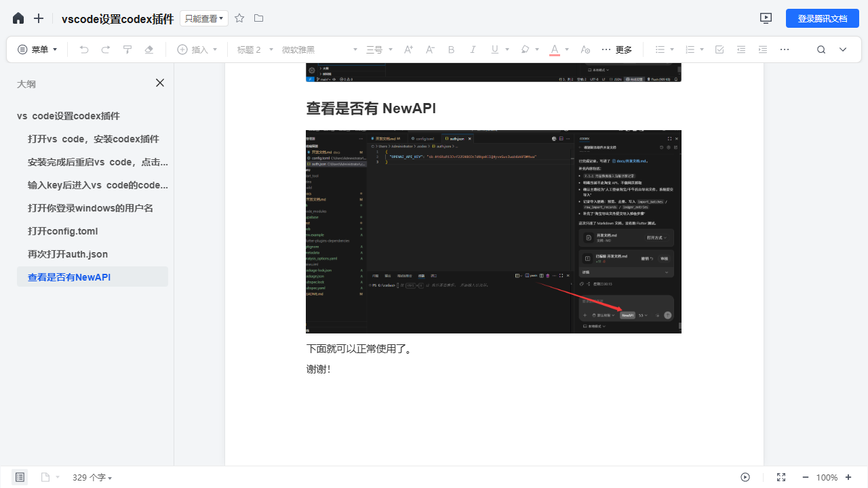Expand underline style dropdown arrow
The image size is (868, 488).
[507, 49]
